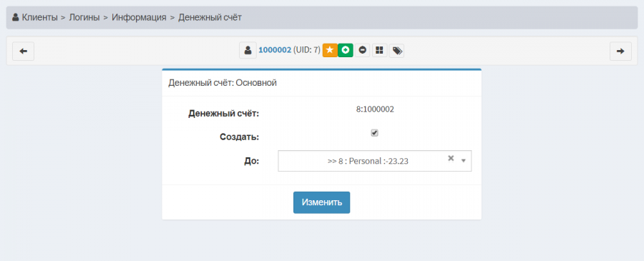The image size is (644, 261).
Task: Click the orange star icon
Action: [x=330, y=50]
